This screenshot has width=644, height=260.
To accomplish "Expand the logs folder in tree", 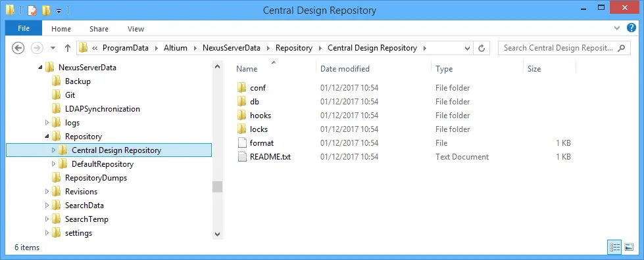I will (47, 122).
